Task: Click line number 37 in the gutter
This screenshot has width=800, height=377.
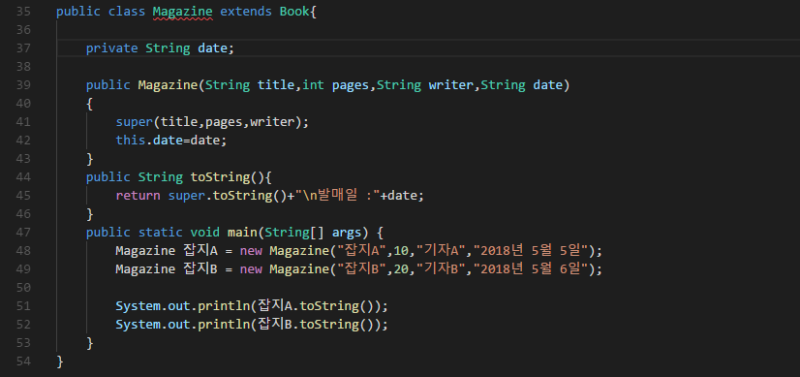Action: coord(23,48)
